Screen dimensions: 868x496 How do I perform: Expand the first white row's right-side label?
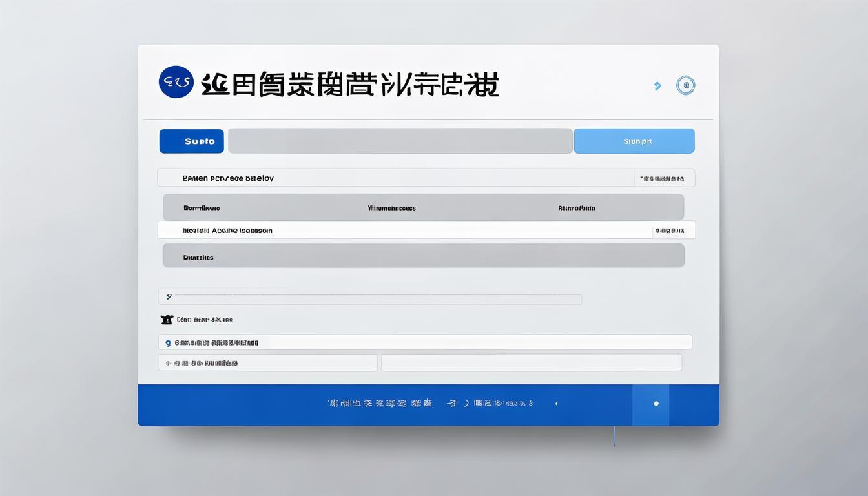coord(663,178)
